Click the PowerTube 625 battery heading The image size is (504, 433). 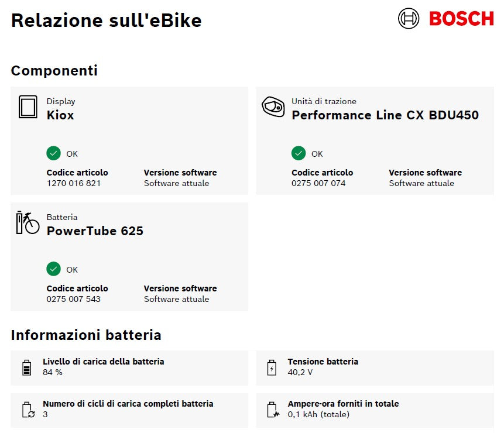click(x=95, y=231)
